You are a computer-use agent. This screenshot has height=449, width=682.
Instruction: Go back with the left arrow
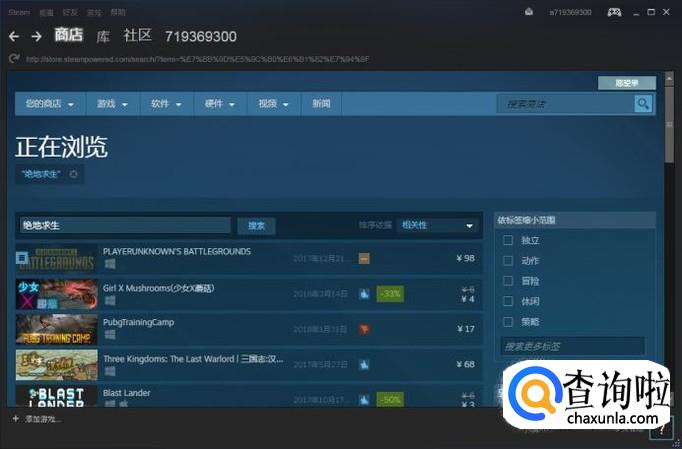[14, 37]
